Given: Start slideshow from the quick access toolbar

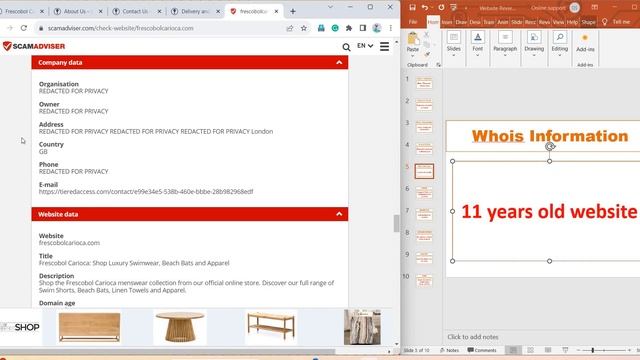Looking at the screenshot, I should click(x=453, y=7).
